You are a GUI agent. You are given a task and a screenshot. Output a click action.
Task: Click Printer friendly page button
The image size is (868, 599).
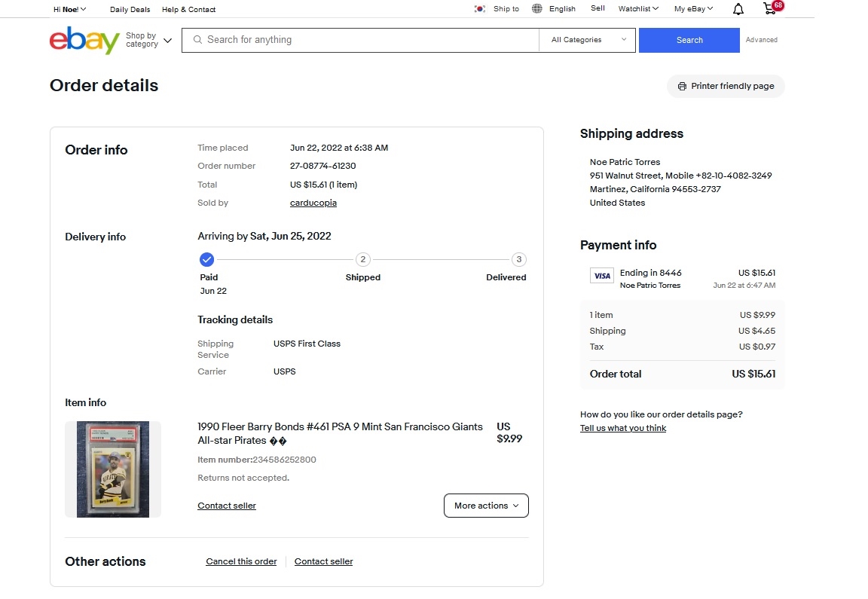pyautogui.click(x=726, y=86)
